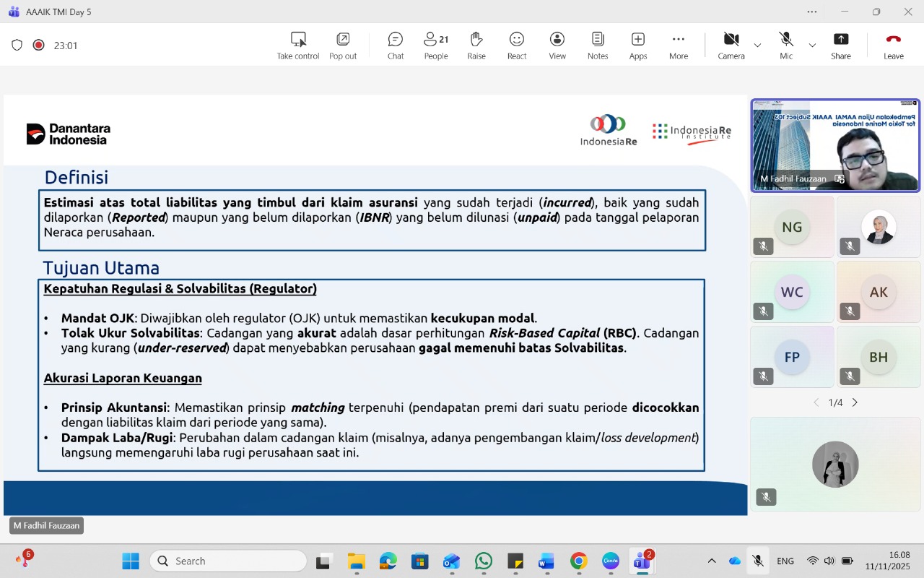Turn on the Camera
This screenshot has width=924, height=578.
click(x=731, y=46)
